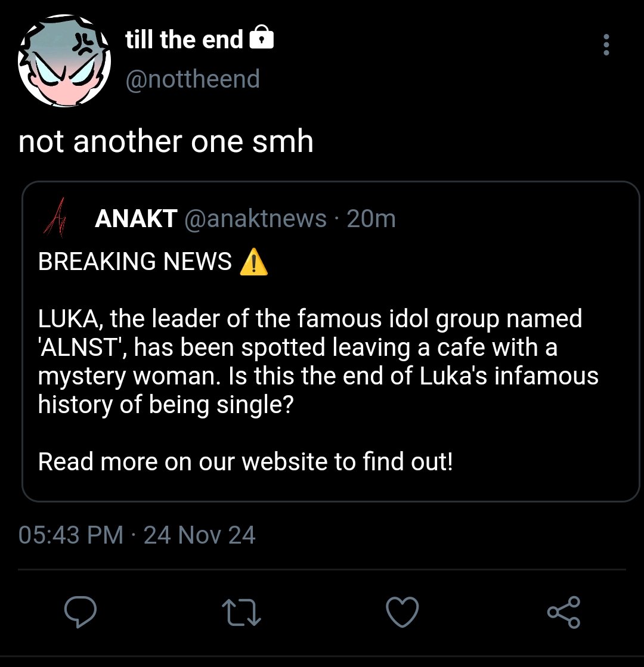Open the @anaktnews handle in quoted tweet
Screen dimensions: 644x667
click(255, 219)
